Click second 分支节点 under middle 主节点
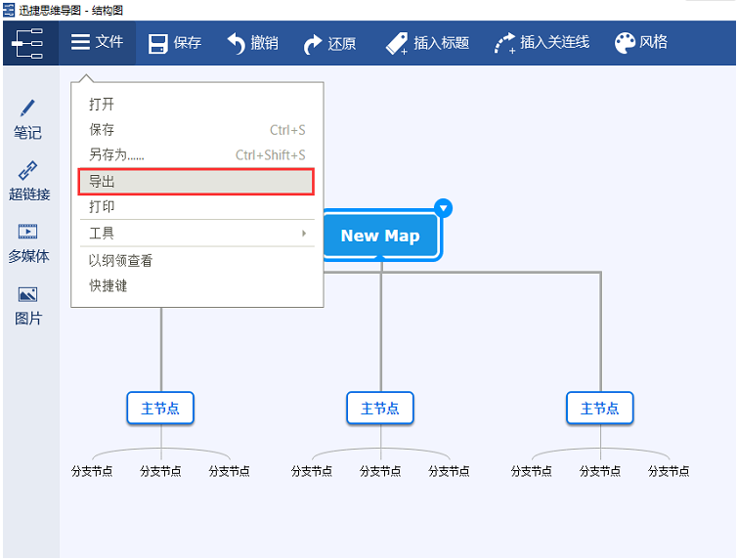 (x=380, y=471)
